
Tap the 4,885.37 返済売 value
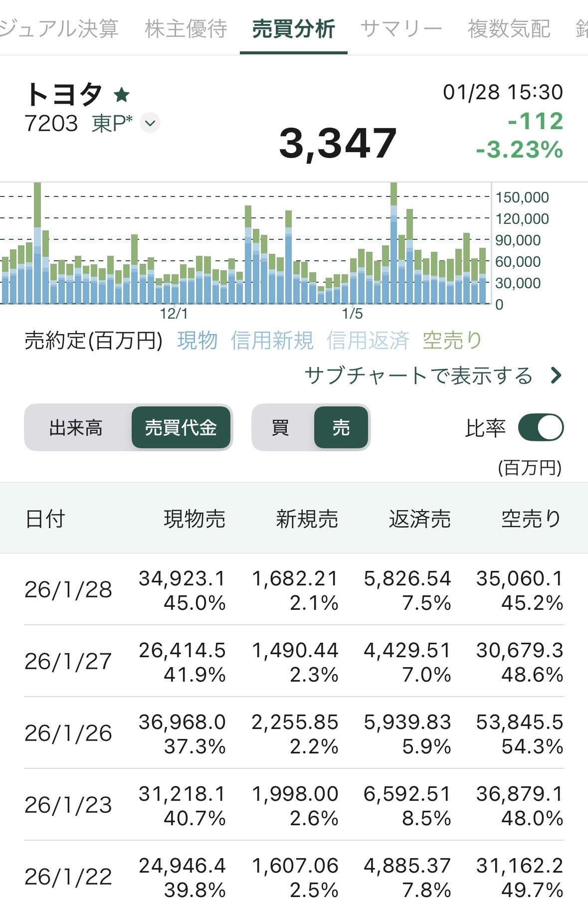coord(407,866)
